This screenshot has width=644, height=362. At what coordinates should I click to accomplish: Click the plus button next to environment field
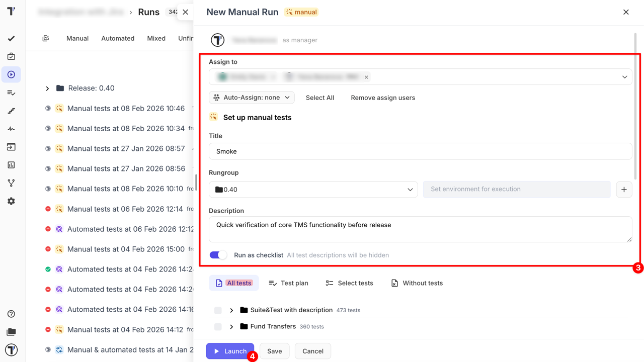click(624, 190)
